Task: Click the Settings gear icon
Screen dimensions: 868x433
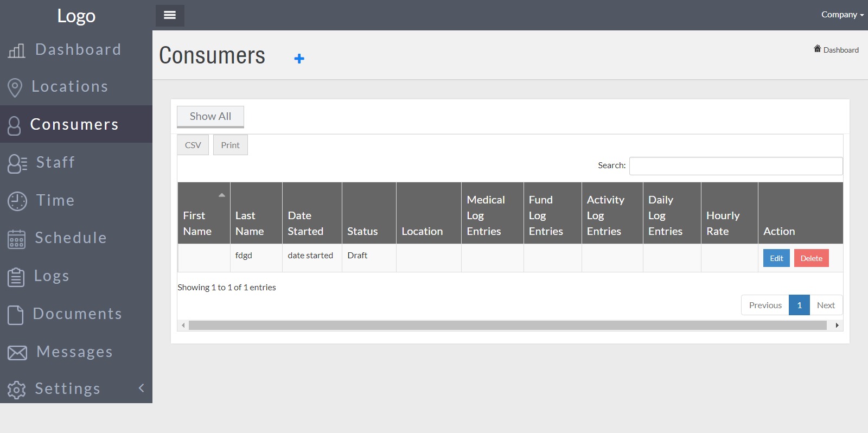Action: (x=17, y=390)
